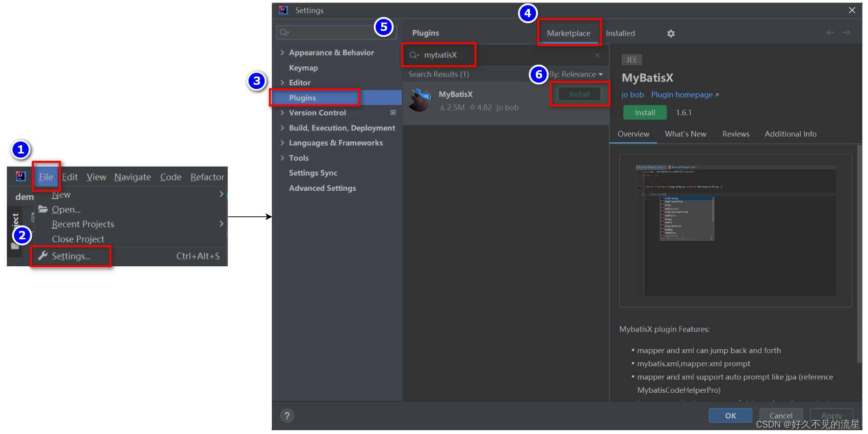Click the IntelliJ logo in Settings title bar
Image resolution: width=868 pixels, height=434 pixels.
tap(283, 10)
